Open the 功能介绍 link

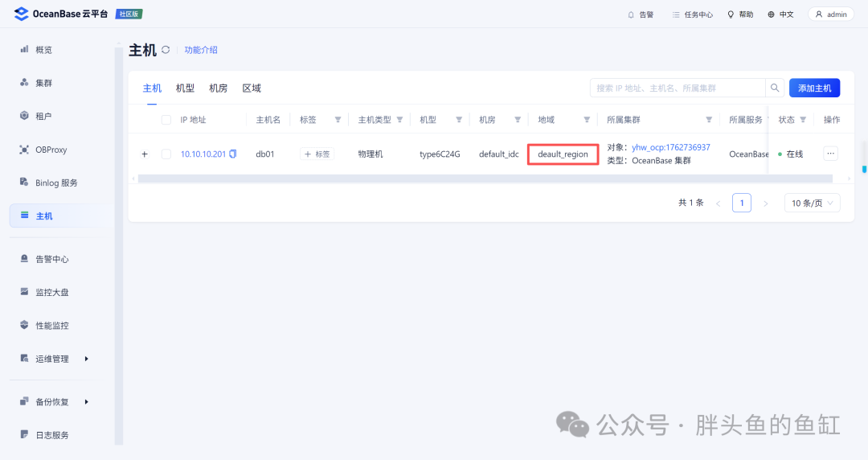201,50
